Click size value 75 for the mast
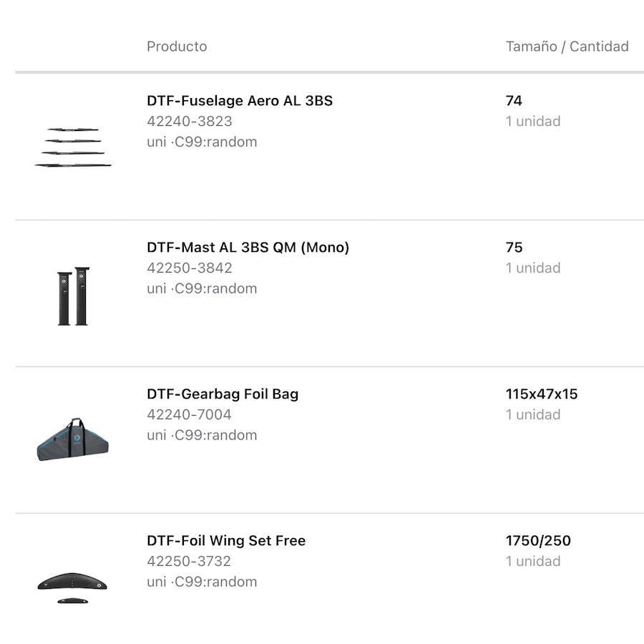Image resolution: width=644 pixels, height=644 pixels. pos(514,248)
